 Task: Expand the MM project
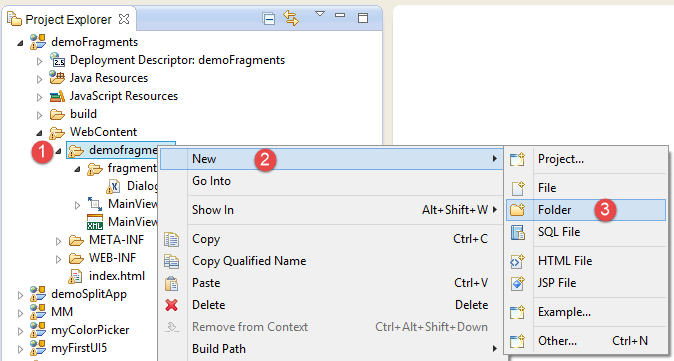20,313
